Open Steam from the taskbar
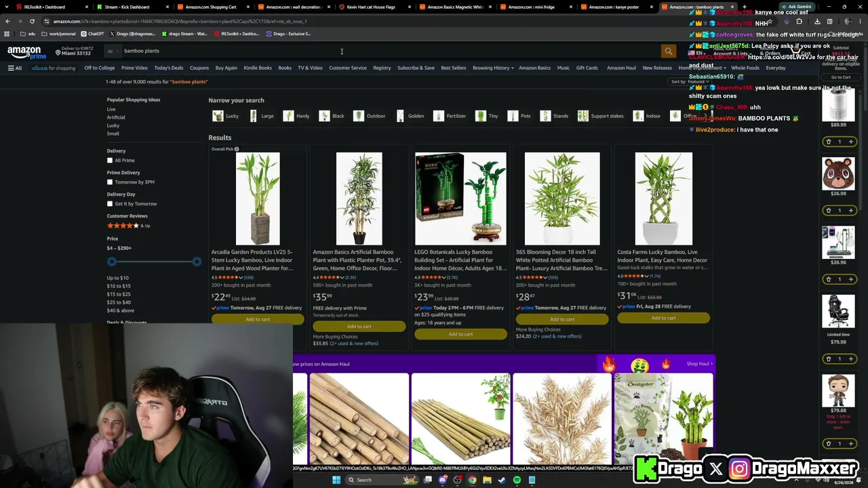Image resolution: width=868 pixels, height=488 pixels. coord(502,480)
